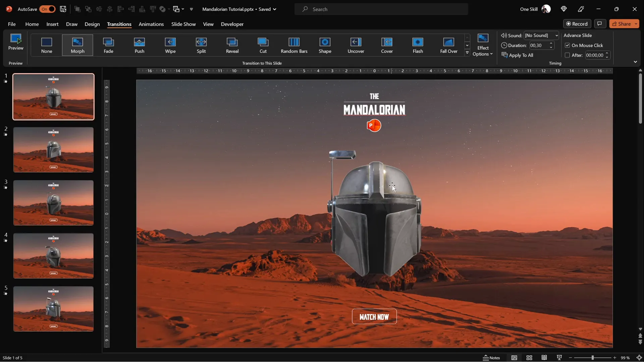The height and width of the screenshot is (362, 644).
Task: Apply the Uncover transition
Action: [356, 45]
